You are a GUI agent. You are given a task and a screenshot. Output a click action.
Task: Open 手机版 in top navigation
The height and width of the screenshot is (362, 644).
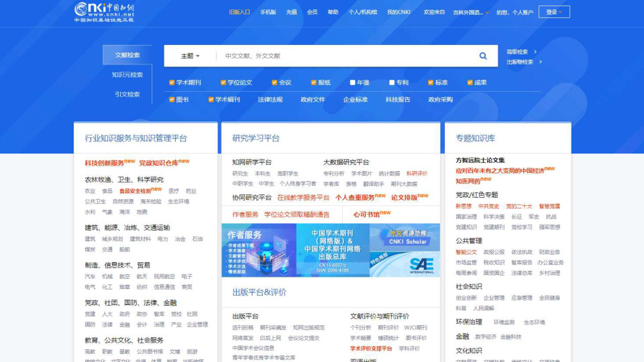click(x=268, y=12)
